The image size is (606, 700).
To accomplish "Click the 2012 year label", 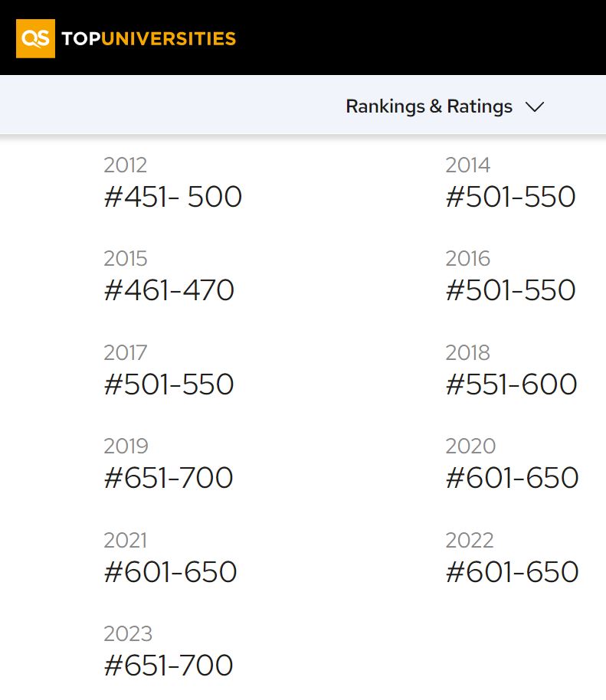I will click(x=126, y=165).
